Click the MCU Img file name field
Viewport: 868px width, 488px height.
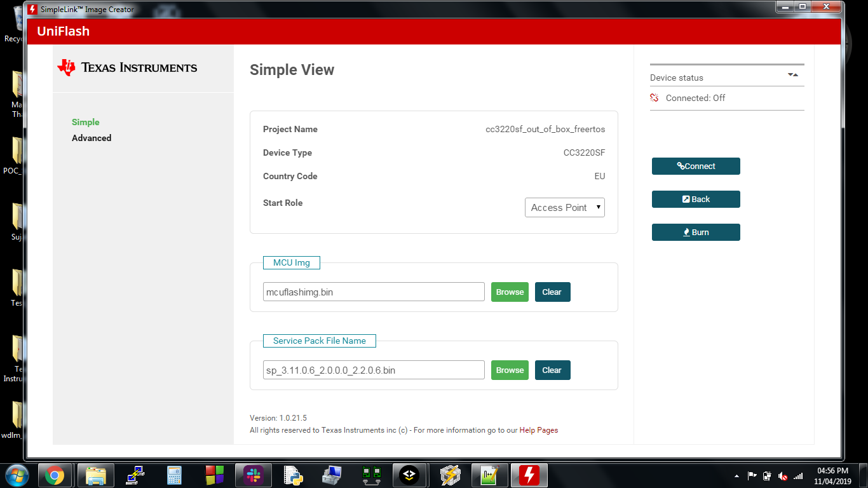(x=374, y=292)
